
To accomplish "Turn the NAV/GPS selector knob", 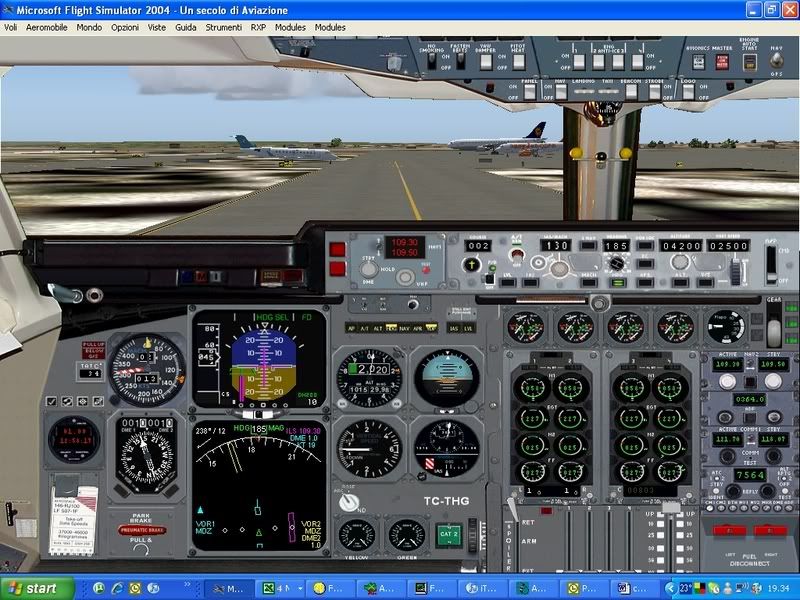I will [x=777, y=61].
